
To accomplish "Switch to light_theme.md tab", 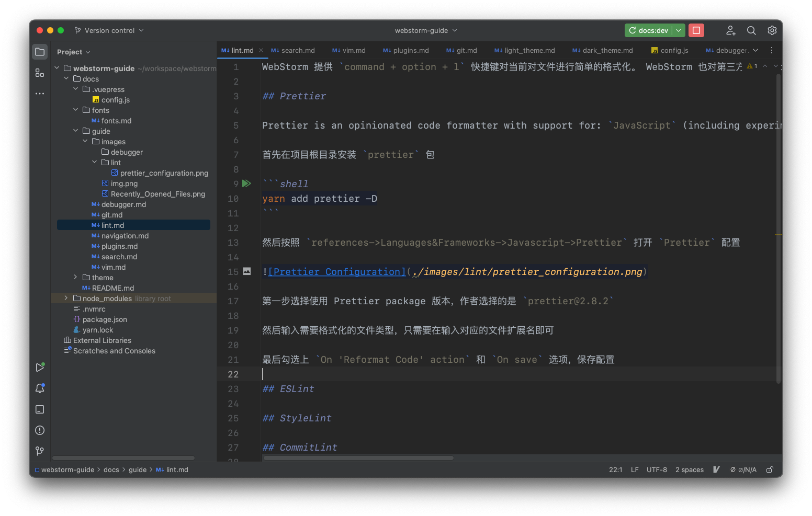I will pos(525,50).
